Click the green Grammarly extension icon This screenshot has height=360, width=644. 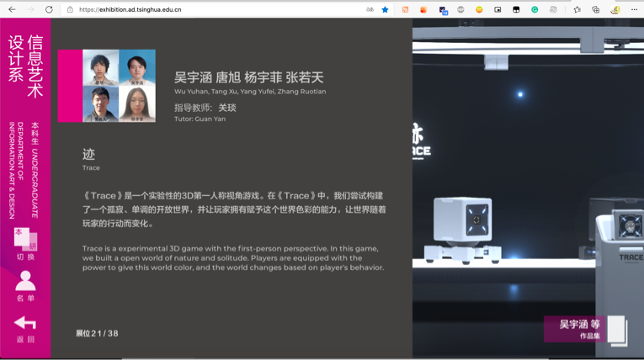(x=535, y=10)
